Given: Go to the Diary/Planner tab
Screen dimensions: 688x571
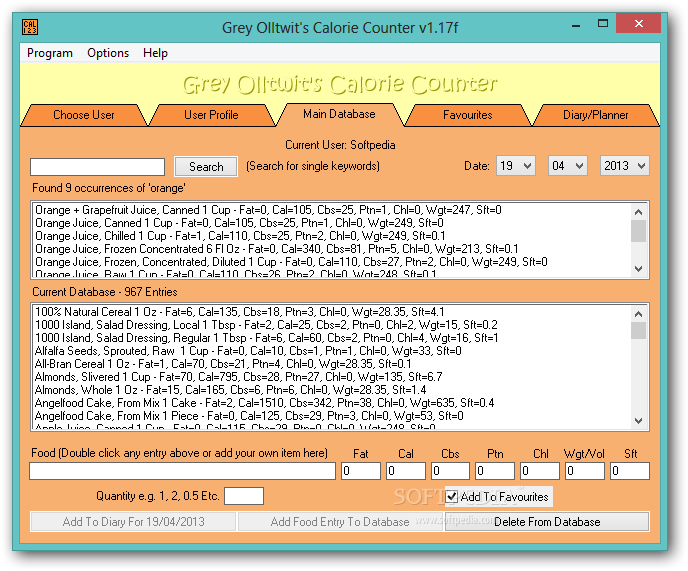Looking at the screenshot, I should [595, 115].
